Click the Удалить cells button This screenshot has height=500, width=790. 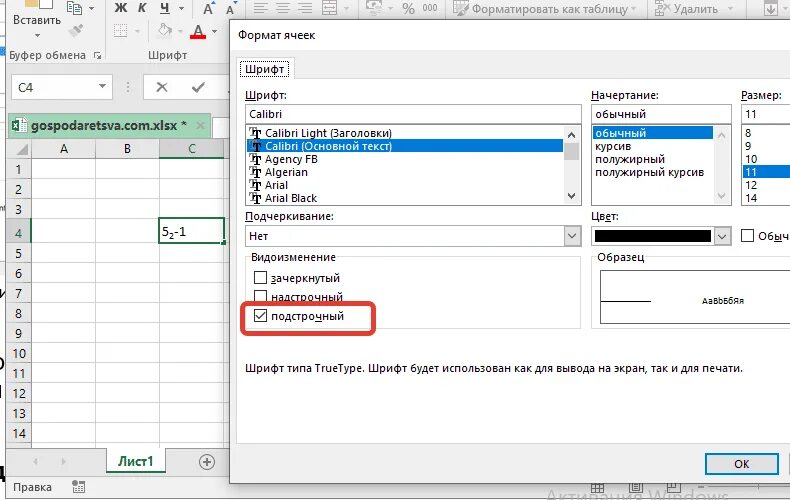pyautogui.click(x=687, y=9)
